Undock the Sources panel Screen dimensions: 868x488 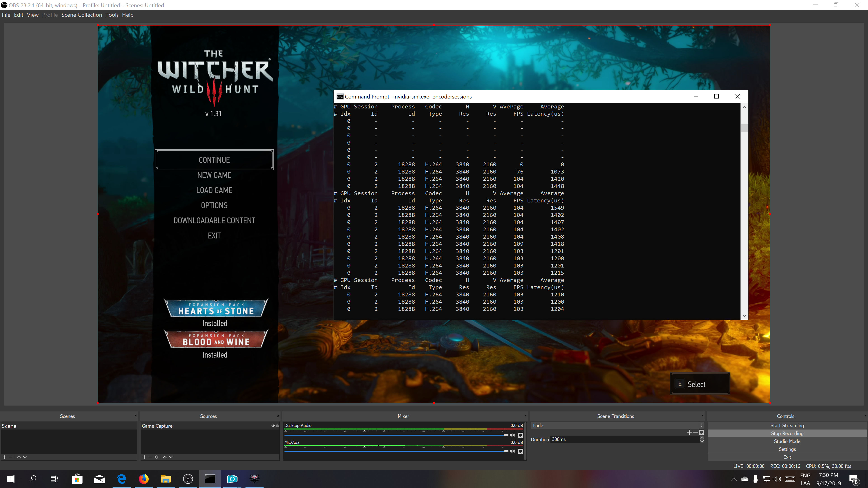pos(278,416)
